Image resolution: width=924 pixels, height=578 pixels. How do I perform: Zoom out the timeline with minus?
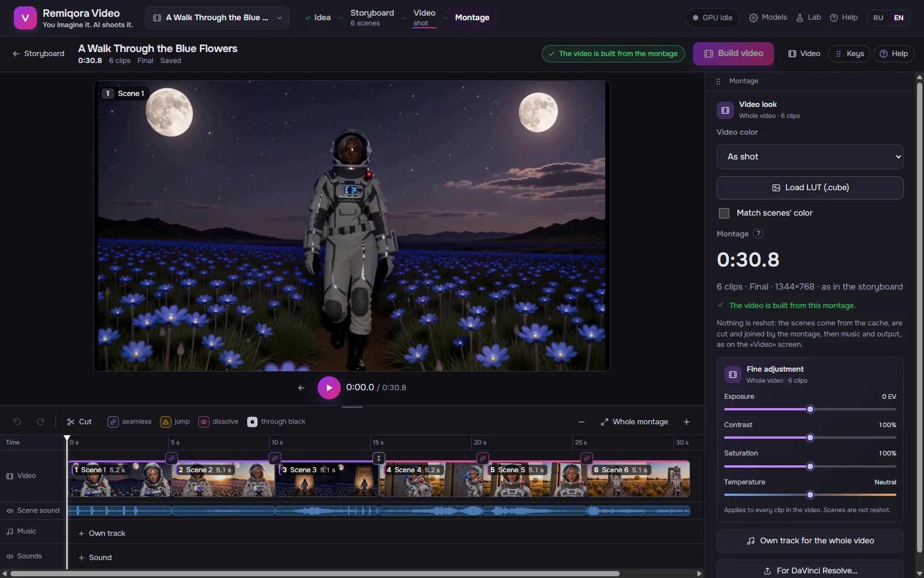coord(582,422)
